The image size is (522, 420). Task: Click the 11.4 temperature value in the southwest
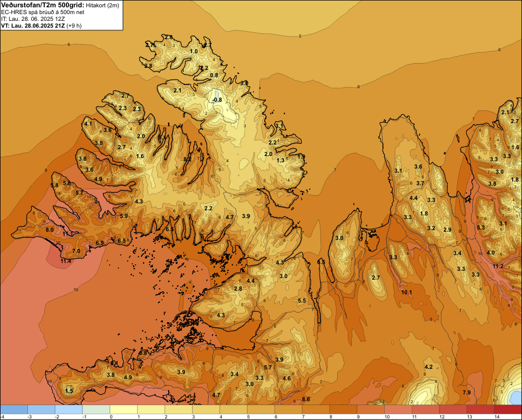(x=66, y=261)
